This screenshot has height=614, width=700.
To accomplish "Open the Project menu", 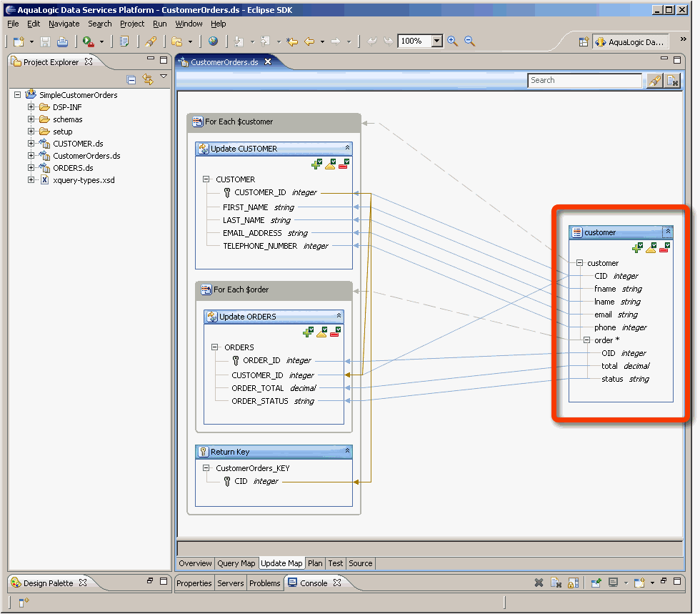I will point(132,24).
